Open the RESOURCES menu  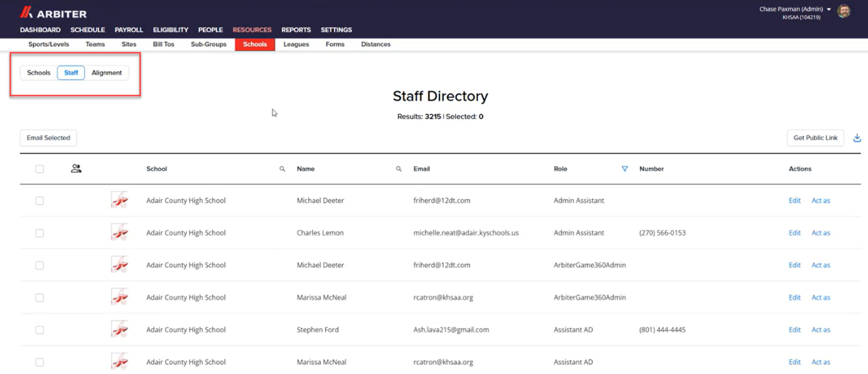pos(252,30)
